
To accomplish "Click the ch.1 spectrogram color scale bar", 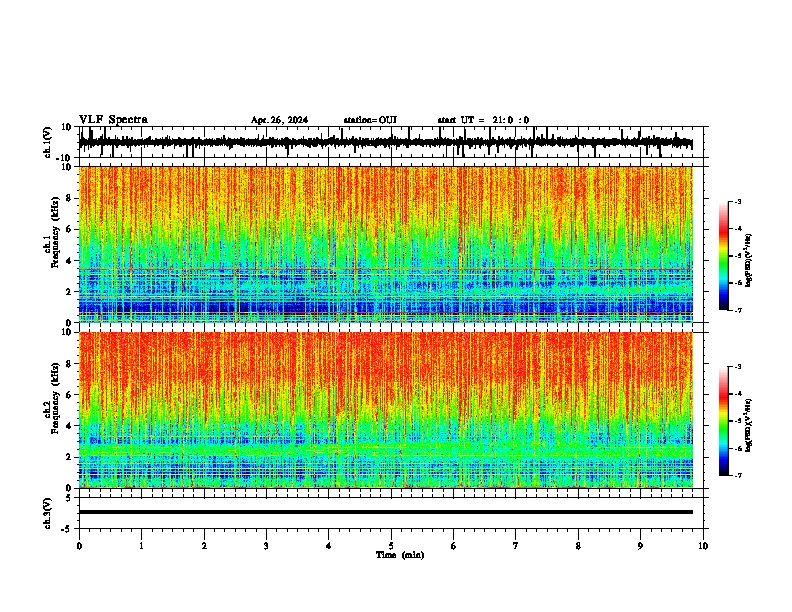I will point(723,256).
